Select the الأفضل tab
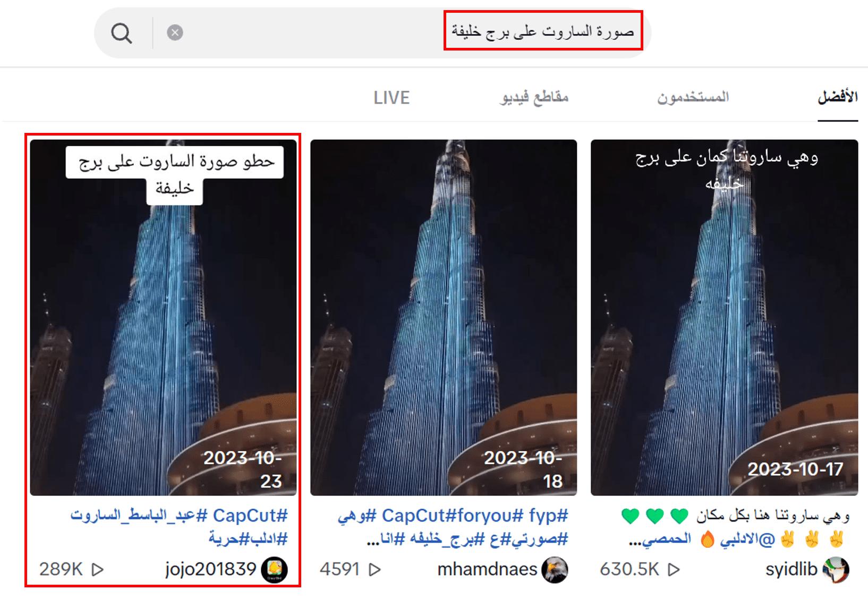 pyautogui.click(x=838, y=97)
